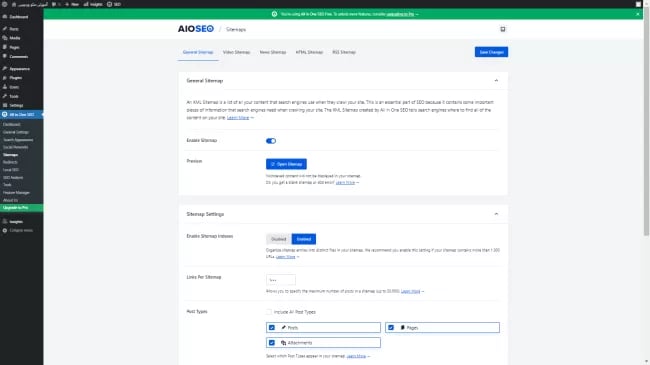This screenshot has width=650, height=365.
Task: Click Learn More in General Sitemap description
Action: (238, 118)
